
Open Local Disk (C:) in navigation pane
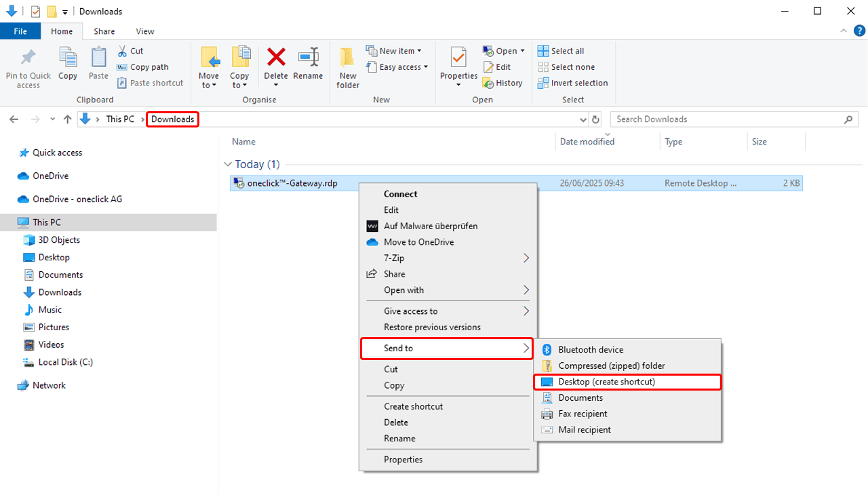tap(65, 362)
